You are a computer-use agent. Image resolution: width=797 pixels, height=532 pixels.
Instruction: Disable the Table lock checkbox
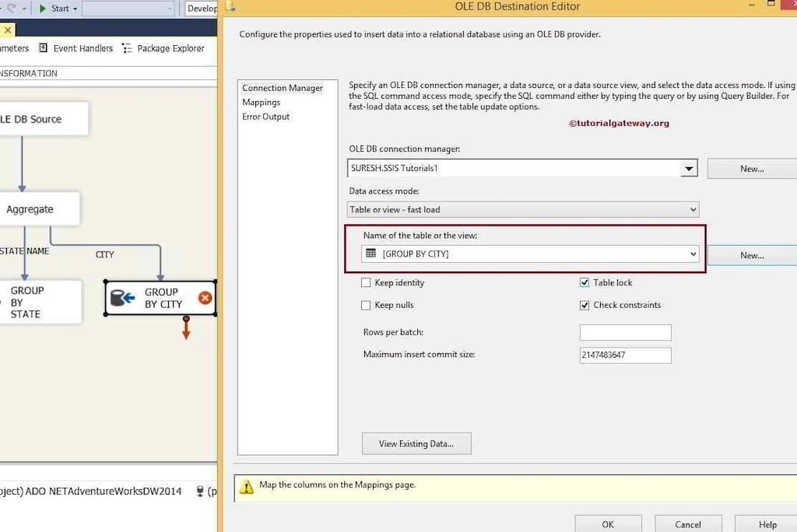coord(585,282)
